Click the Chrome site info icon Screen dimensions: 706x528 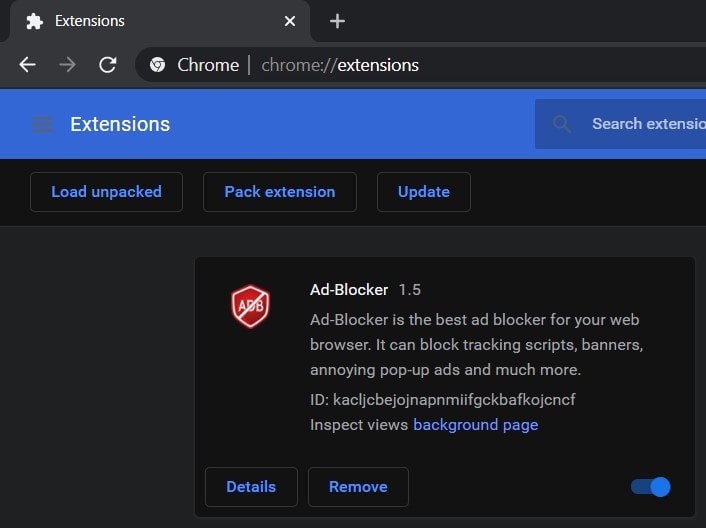(158, 65)
